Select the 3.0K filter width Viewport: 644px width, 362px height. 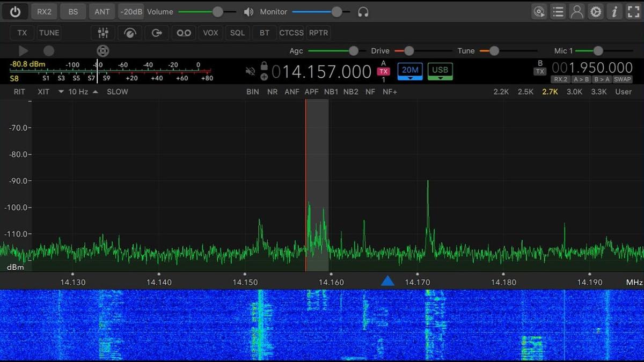pyautogui.click(x=574, y=91)
